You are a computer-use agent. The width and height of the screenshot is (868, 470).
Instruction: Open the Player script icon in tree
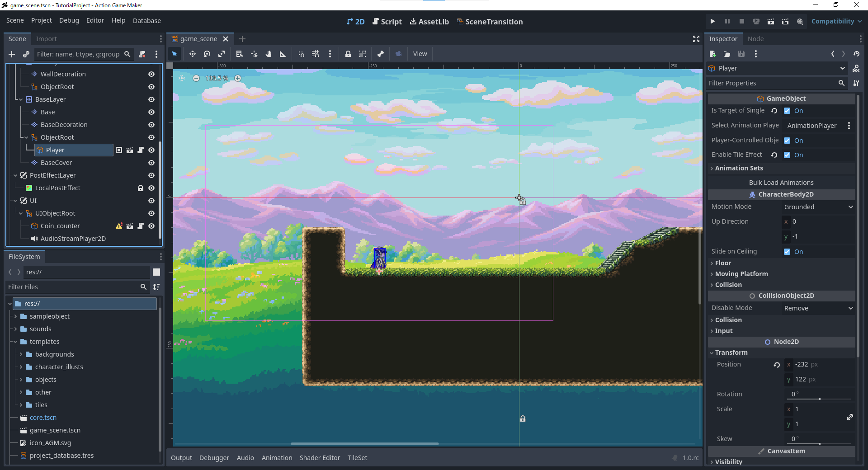[141, 150]
